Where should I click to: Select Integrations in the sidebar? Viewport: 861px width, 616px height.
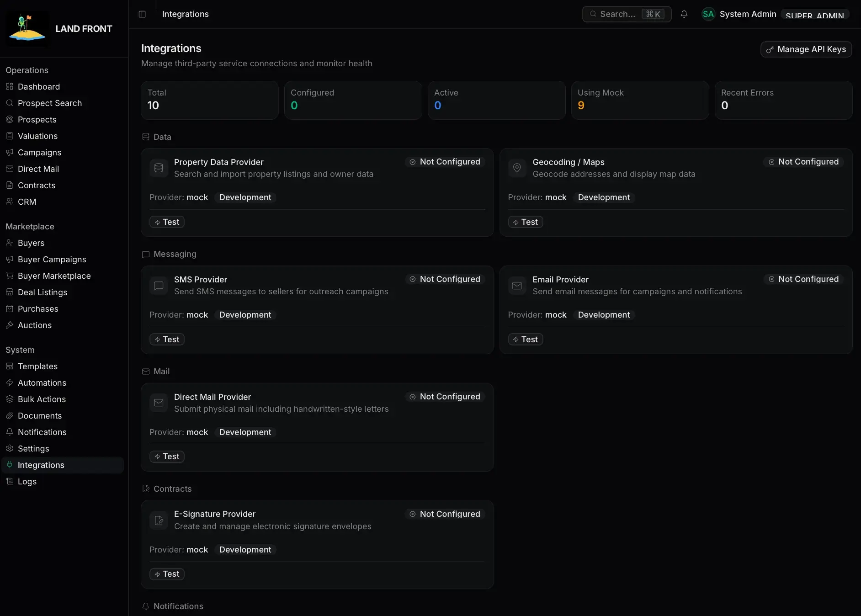tap(63, 465)
